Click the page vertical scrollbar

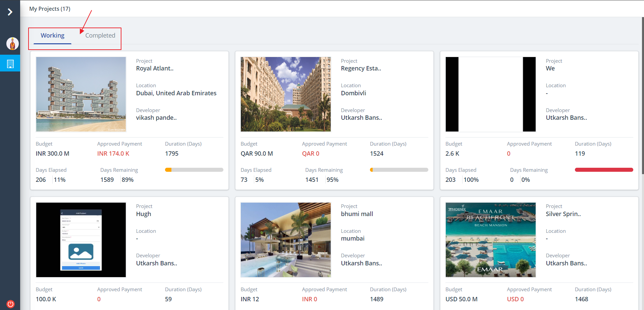(642, 94)
